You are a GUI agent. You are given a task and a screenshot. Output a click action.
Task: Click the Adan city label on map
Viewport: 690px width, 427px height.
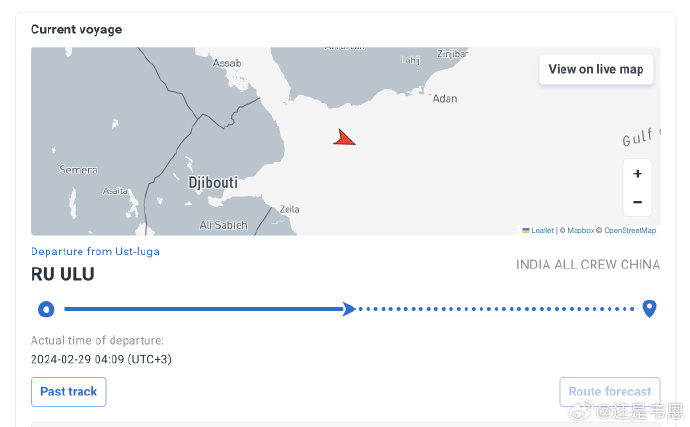[445, 99]
